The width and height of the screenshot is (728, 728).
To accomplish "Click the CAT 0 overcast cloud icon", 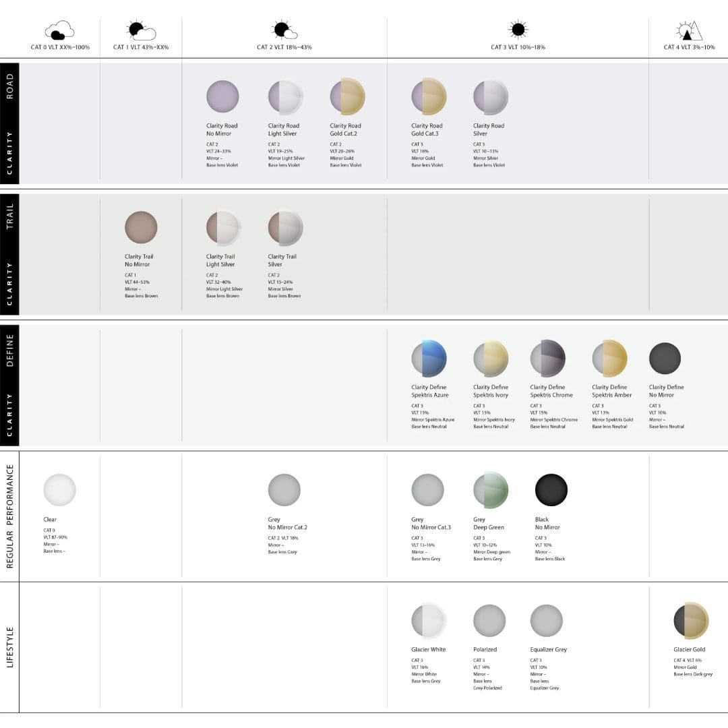I will (x=59, y=30).
